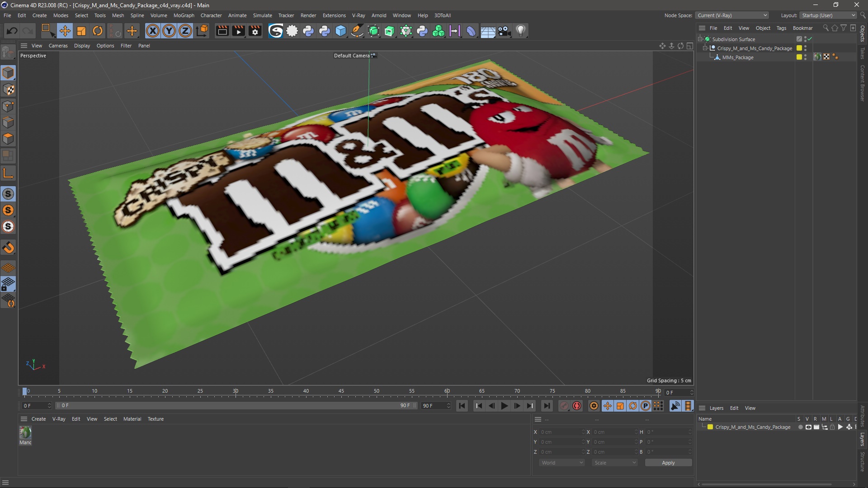The image size is (868, 488).
Task: Click the Autokeying red record button
Action: pos(576,406)
